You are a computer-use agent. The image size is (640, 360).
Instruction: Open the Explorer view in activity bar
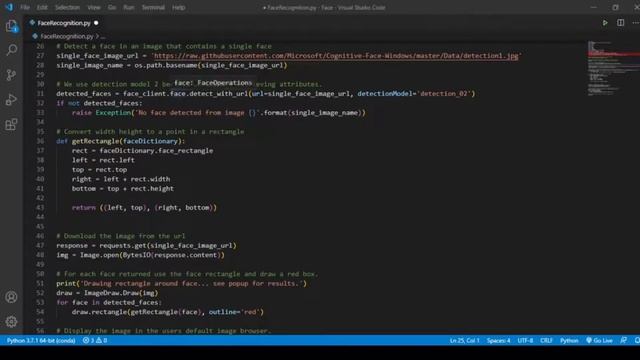click(x=11, y=26)
